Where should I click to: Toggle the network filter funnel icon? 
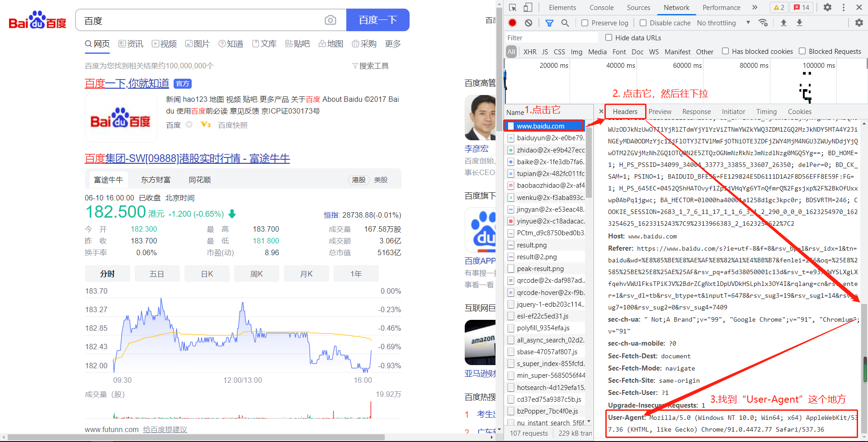tap(549, 23)
